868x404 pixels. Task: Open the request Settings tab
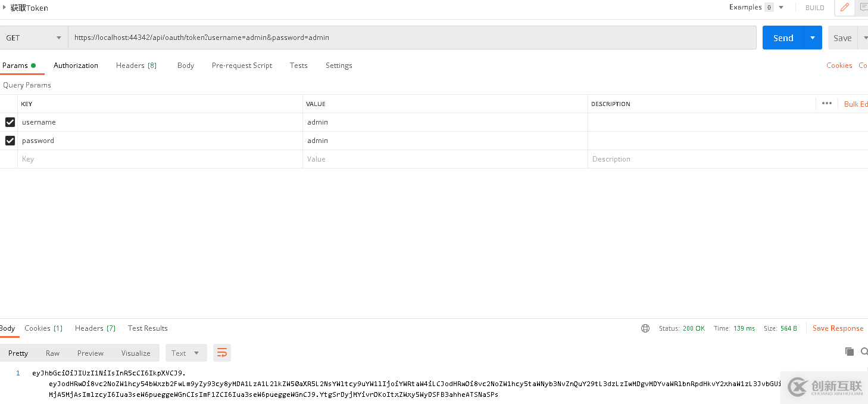[x=339, y=66]
